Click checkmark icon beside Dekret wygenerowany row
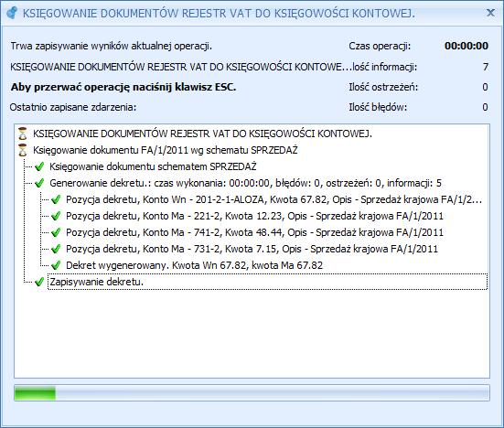Screen dimensions: 504x428 [x=56, y=265]
